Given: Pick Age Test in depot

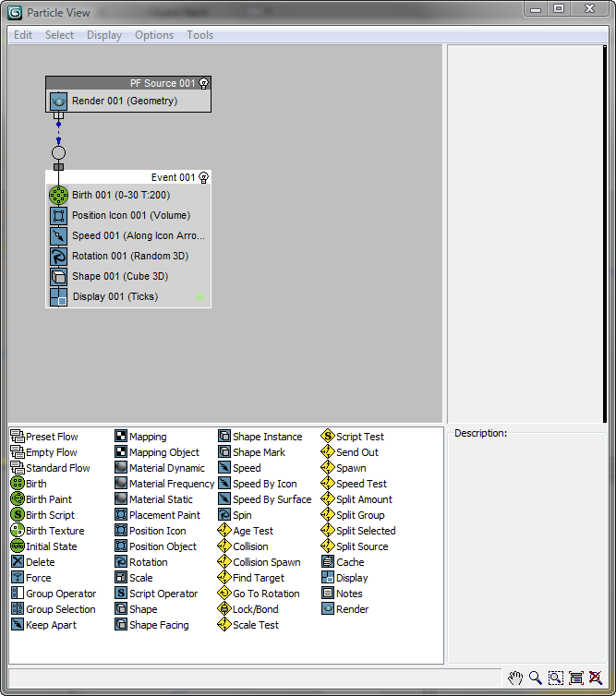Looking at the screenshot, I should (x=246, y=531).
